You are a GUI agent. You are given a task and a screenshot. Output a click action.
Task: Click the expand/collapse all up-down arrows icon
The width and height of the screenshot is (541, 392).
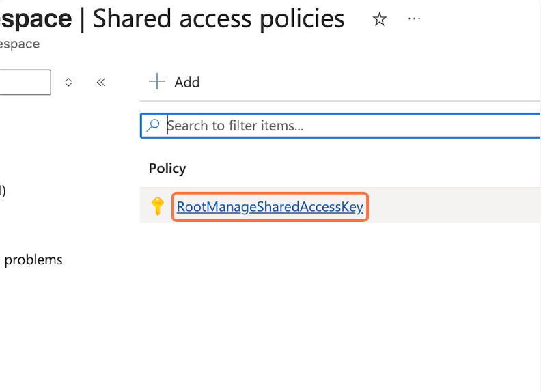click(68, 83)
